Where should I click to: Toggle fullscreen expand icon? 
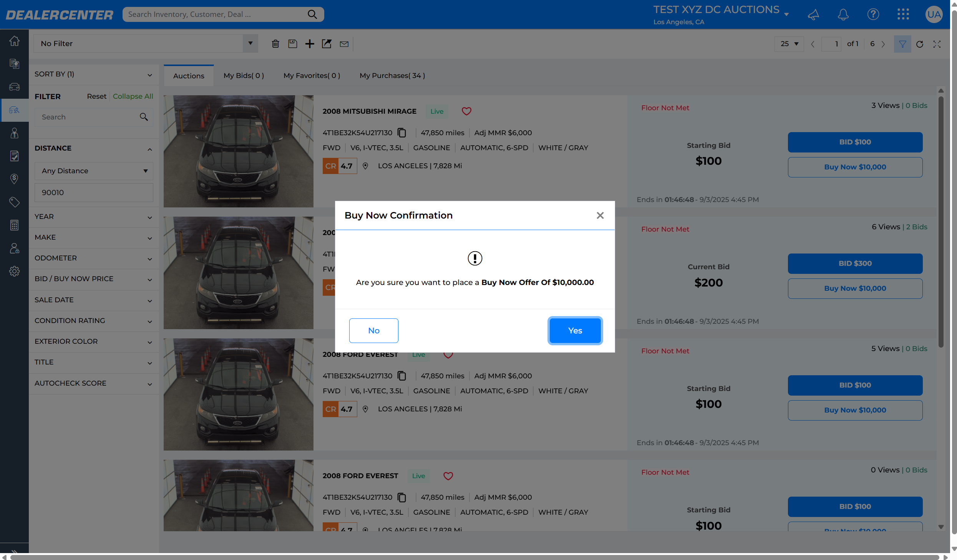(937, 44)
